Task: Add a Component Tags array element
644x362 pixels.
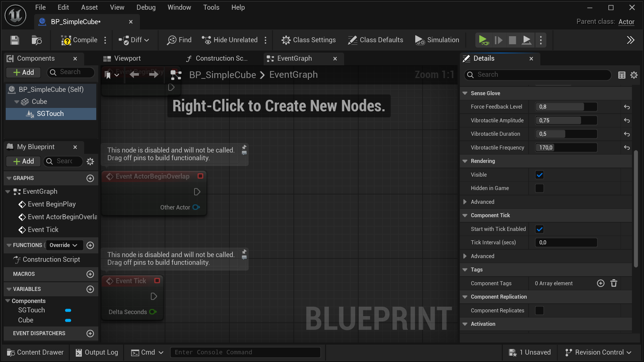Action: coord(600,284)
